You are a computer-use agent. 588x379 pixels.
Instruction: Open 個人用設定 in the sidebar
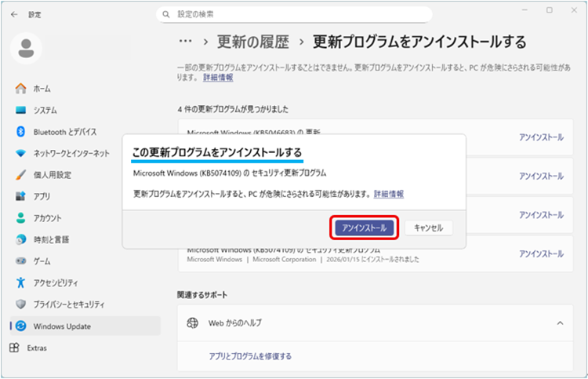click(x=52, y=175)
